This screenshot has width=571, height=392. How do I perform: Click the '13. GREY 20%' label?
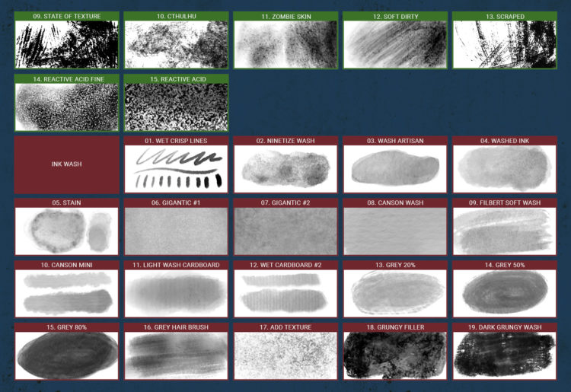coord(395,265)
